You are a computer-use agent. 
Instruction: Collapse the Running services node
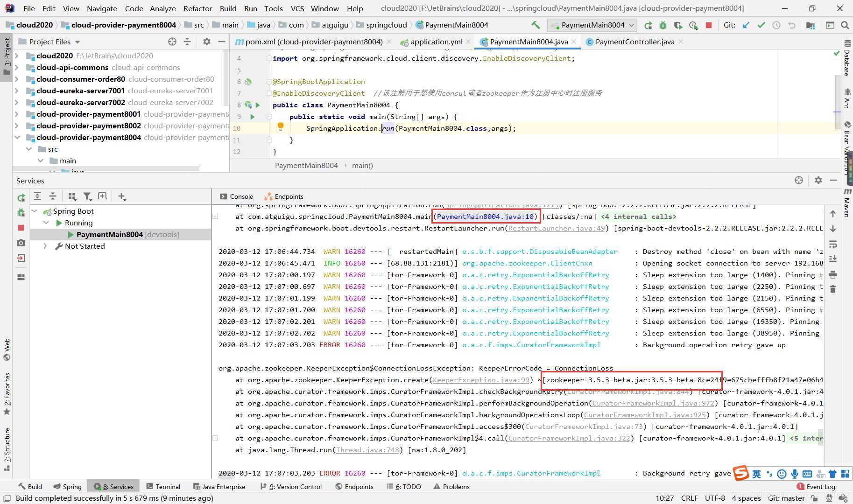tap(46, 223)
